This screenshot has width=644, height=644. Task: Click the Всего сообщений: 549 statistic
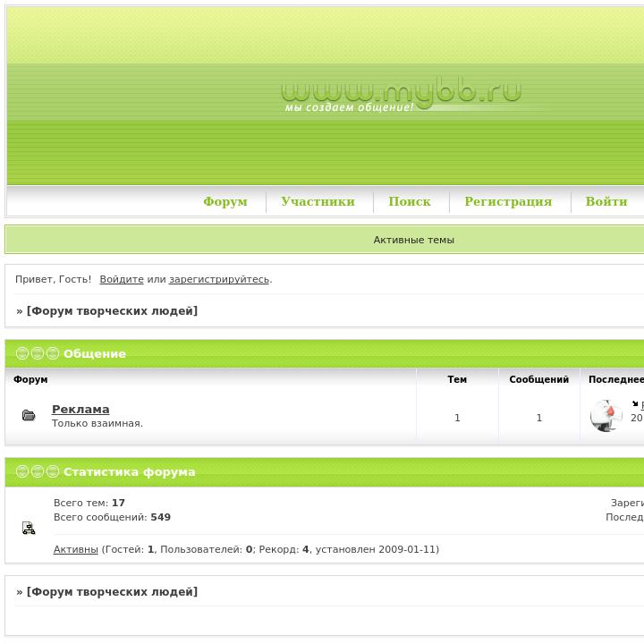point(112,517)
